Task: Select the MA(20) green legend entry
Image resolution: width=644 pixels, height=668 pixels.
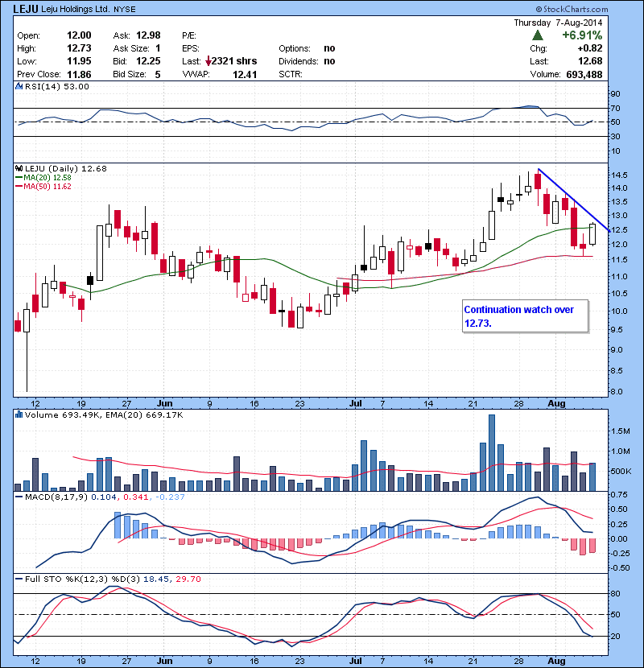Action: tap(43, 178)
